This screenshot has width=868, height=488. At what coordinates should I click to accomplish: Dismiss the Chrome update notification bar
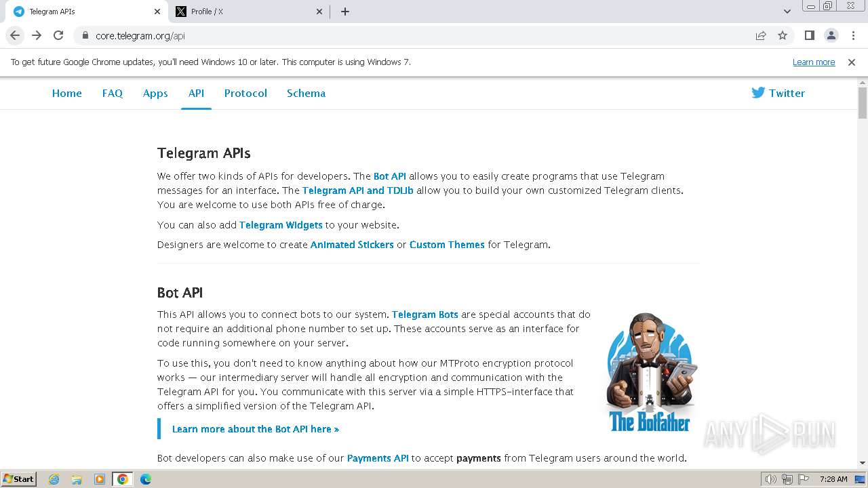tap(852, 62)
